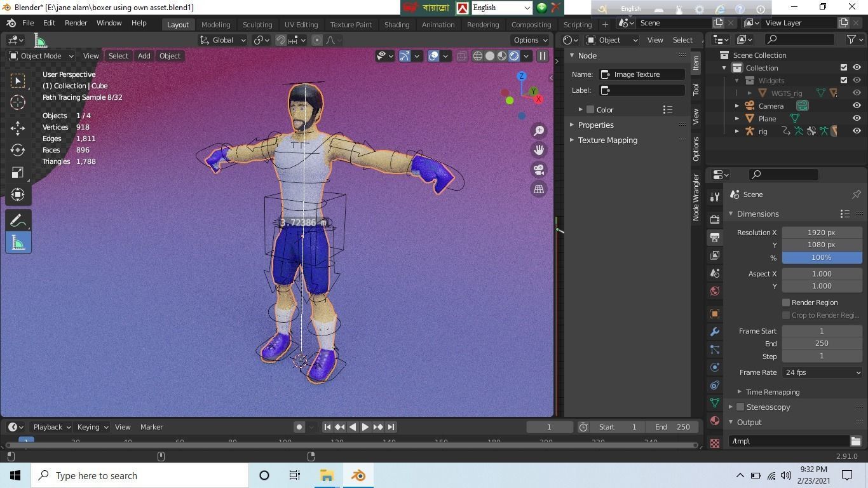The width and height of the screenshot is (868, 488).
Task: Adjust the resolution percentage 100% slider
Action: tap(822, 257)
